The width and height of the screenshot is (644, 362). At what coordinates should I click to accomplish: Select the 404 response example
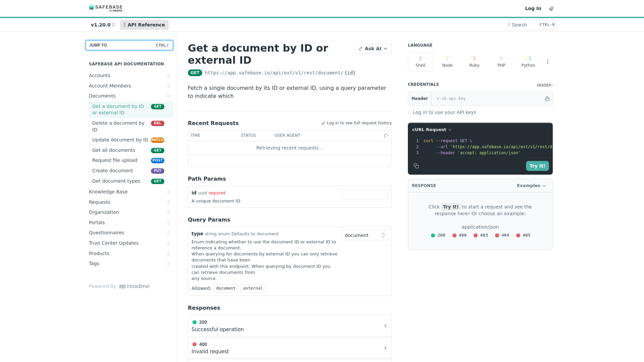[x=502, y=235]
